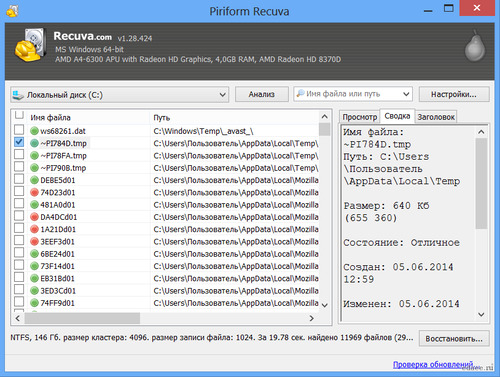Click green status dot for 3ED3Cd01
The image size is (500, 377).
click(x=34, y=291)
